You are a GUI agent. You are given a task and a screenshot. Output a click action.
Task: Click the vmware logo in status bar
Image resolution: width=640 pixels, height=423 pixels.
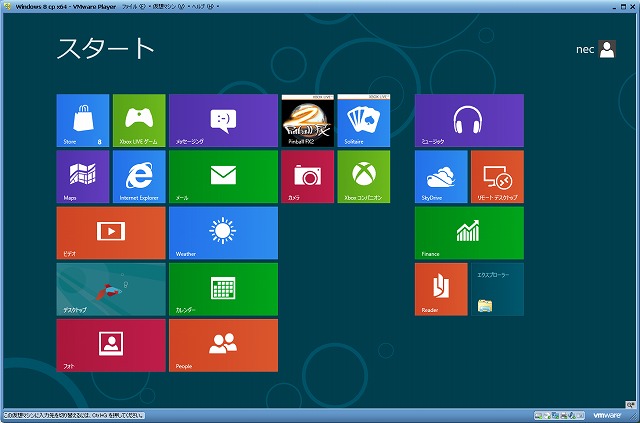click(607, 415)
